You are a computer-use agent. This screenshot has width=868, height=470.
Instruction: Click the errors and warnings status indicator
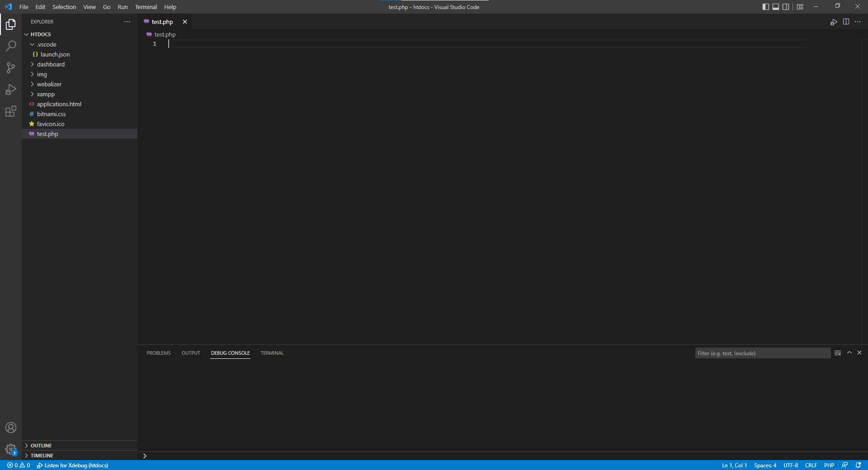tap(19, 465)
